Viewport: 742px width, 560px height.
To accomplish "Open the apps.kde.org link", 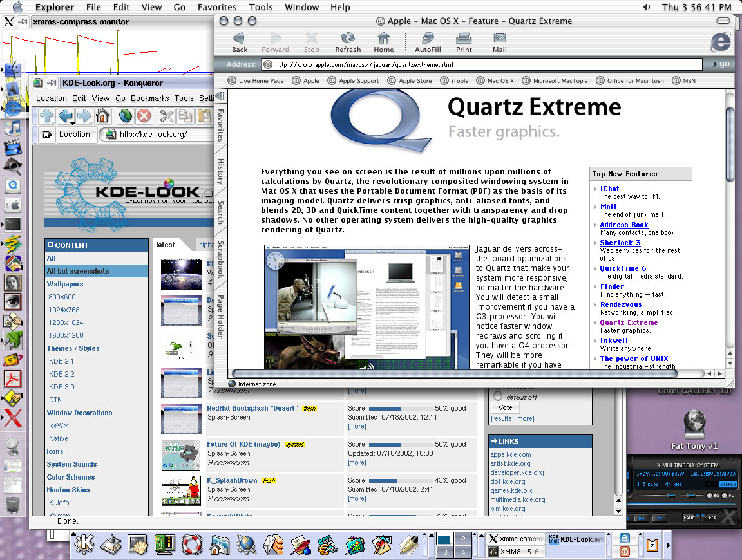I will pos(511,454).
